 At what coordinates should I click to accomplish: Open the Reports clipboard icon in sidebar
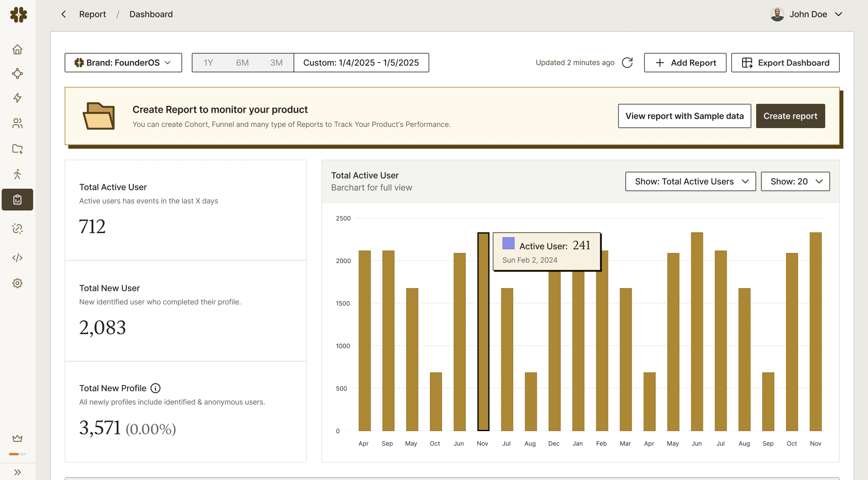point(17,200)
